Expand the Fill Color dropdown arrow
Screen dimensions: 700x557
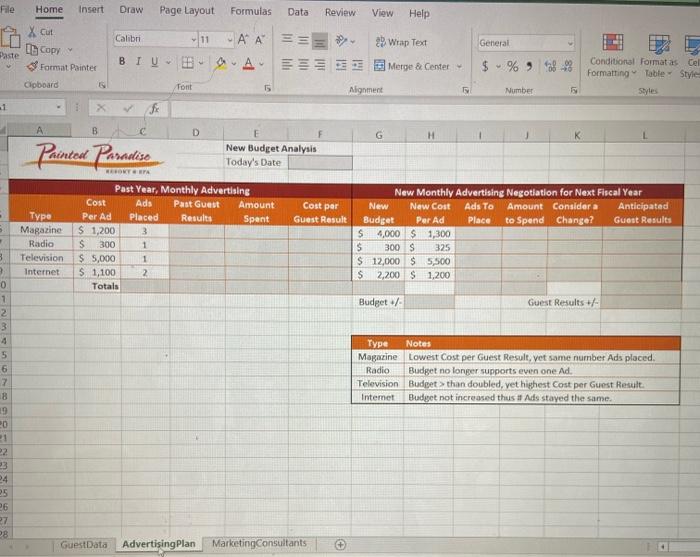click(x=233, y=63)
